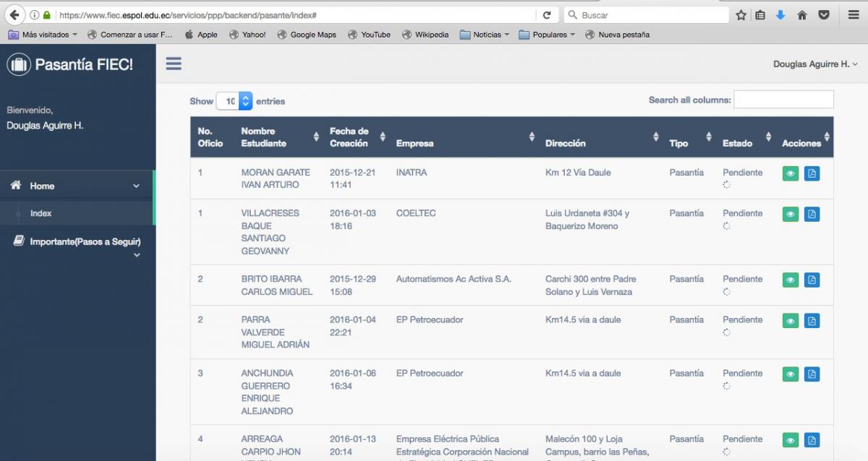Click Pendiente status in BRITO IBARRA row
Screen dimensions: 868x461
(742, 279)
